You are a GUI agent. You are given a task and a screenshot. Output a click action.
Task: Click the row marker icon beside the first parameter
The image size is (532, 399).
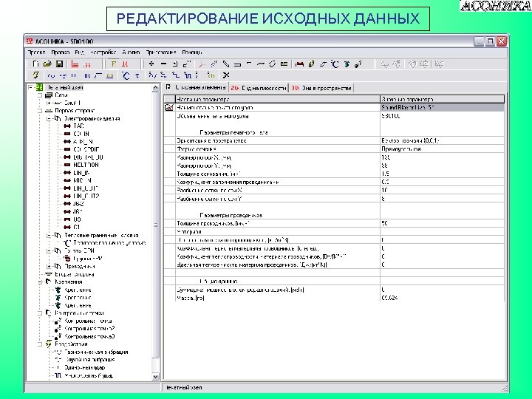tap(168, 108)
